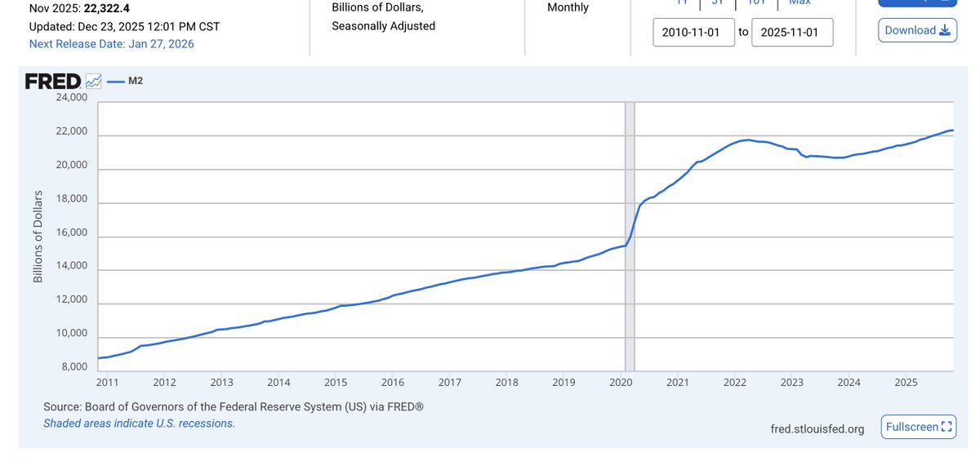Image resolution: width=980 pixels, height=457 pixels.
Task: Click the fred.stlouisfed.org text
Action: 817,429
